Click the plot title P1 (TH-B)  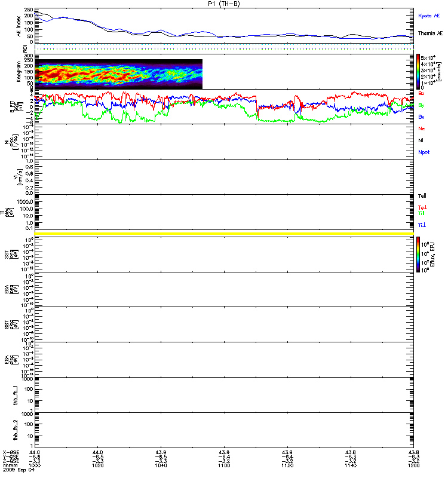pyautogui.click(x=223, y=4)
